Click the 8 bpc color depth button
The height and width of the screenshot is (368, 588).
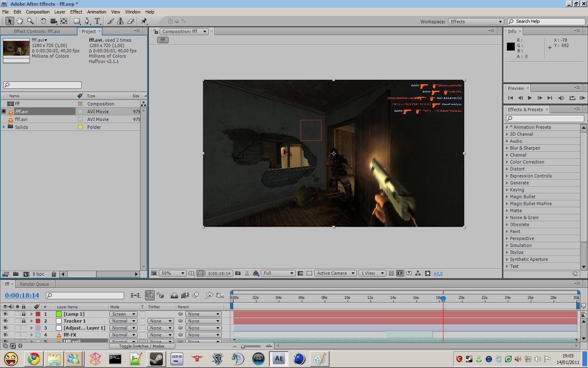coord(38,274)
